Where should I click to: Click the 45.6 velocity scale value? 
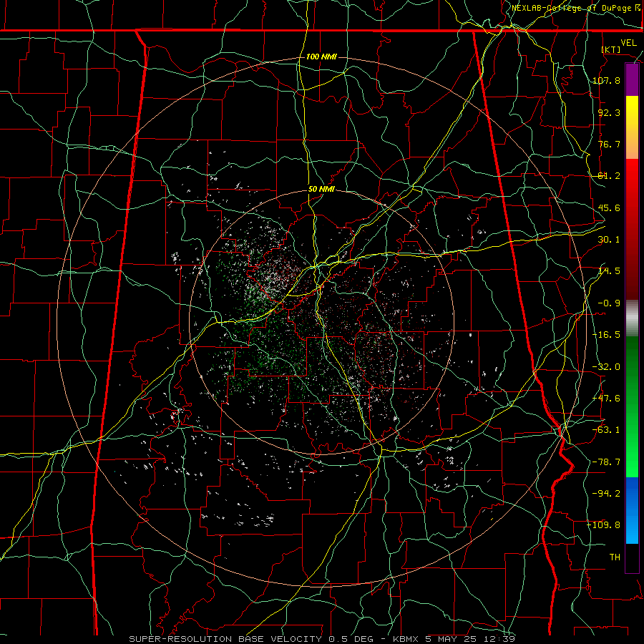(x=609, y=208)
